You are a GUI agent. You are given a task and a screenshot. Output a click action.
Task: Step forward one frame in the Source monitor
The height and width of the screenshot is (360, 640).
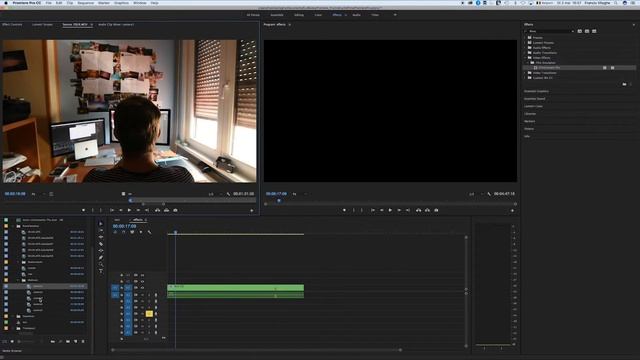[x=138, y=210]
